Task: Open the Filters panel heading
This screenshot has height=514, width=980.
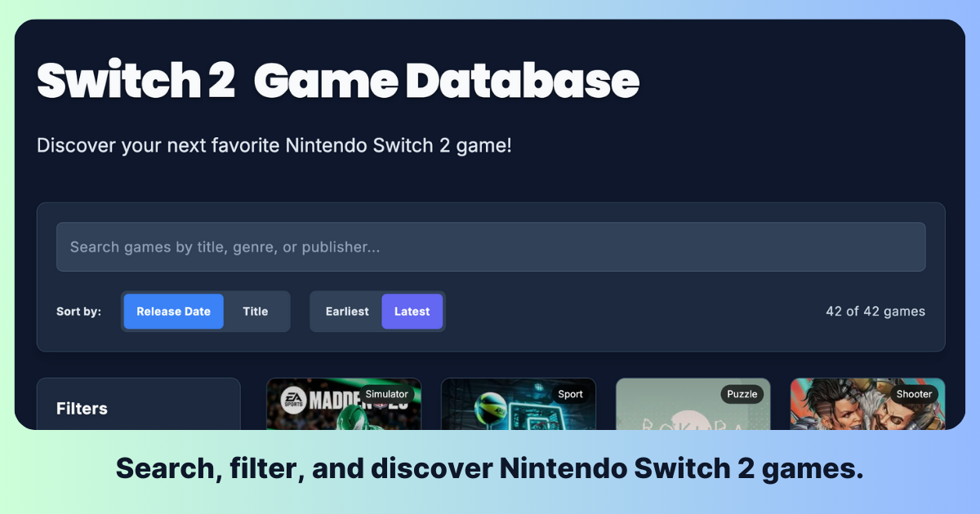Action: [82, 409]
